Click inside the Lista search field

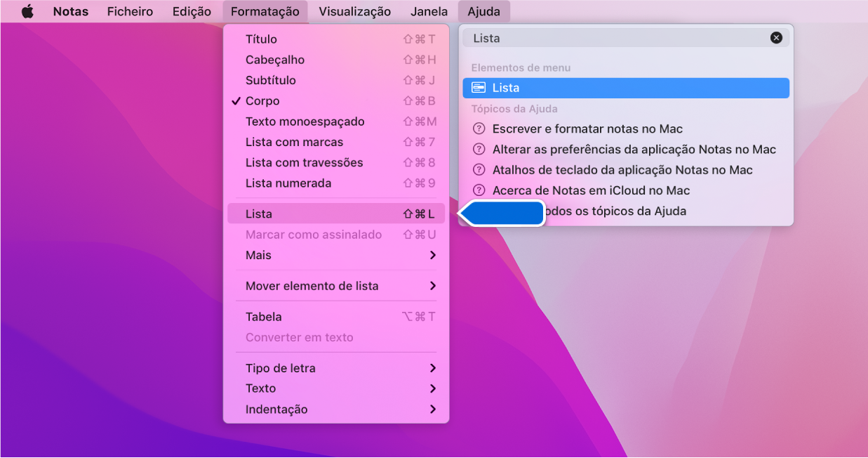(617, 37)
